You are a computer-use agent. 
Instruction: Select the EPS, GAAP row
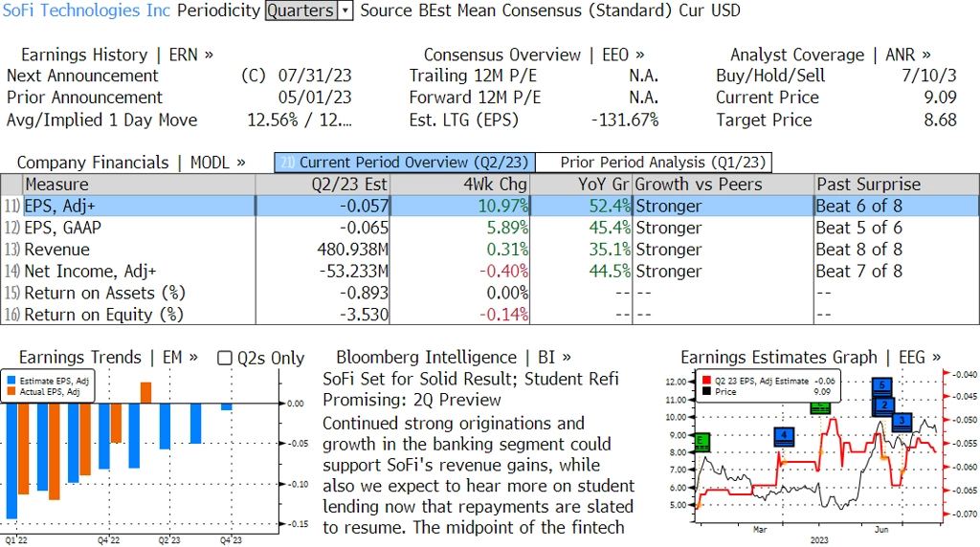tap(490, 228)
